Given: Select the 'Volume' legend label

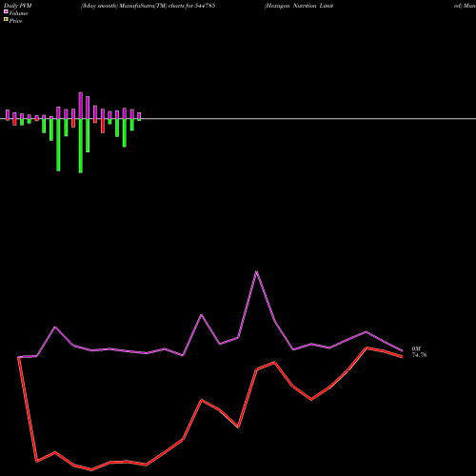Looking at the screenshot, I should (18, 13).
